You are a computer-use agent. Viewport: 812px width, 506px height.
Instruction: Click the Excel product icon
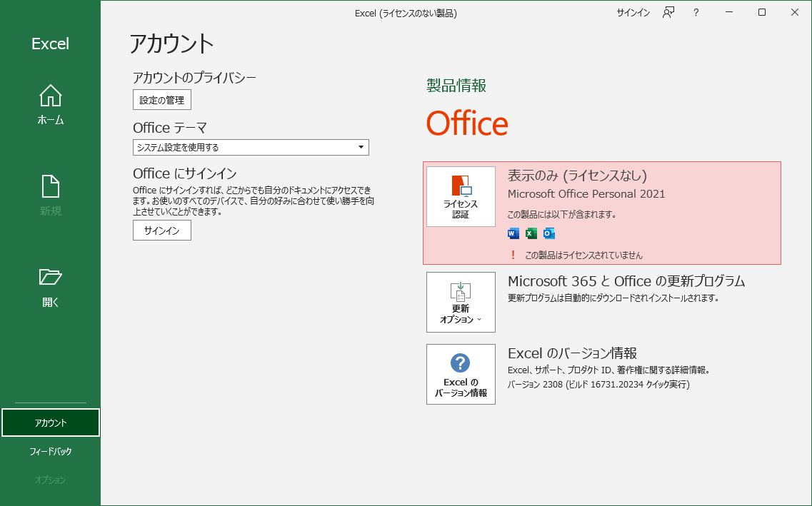click(530, 233)
